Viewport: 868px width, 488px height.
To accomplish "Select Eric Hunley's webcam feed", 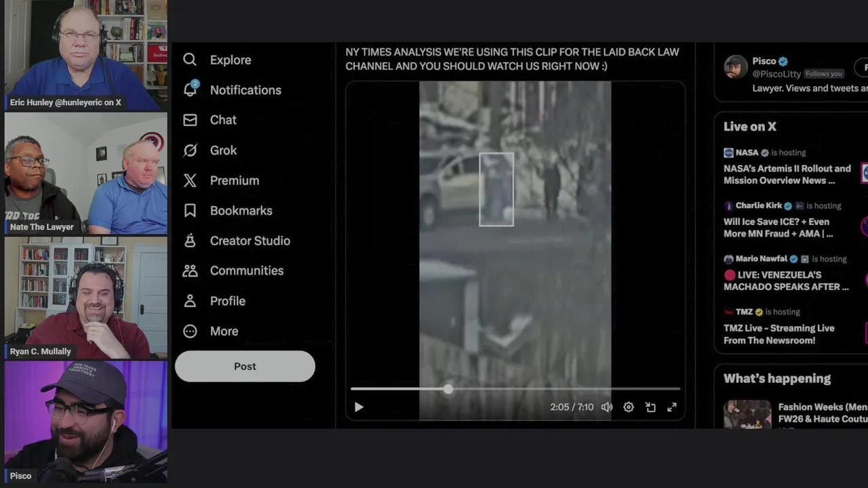I will point(86,56).
